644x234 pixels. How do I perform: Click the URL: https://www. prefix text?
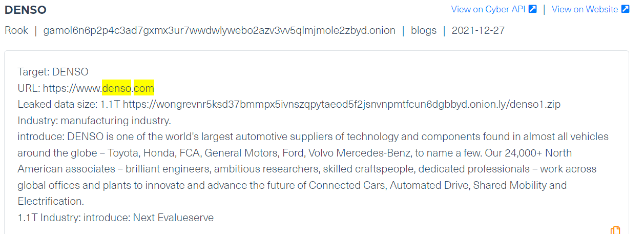pyautogui.click(x=59, y=89)
